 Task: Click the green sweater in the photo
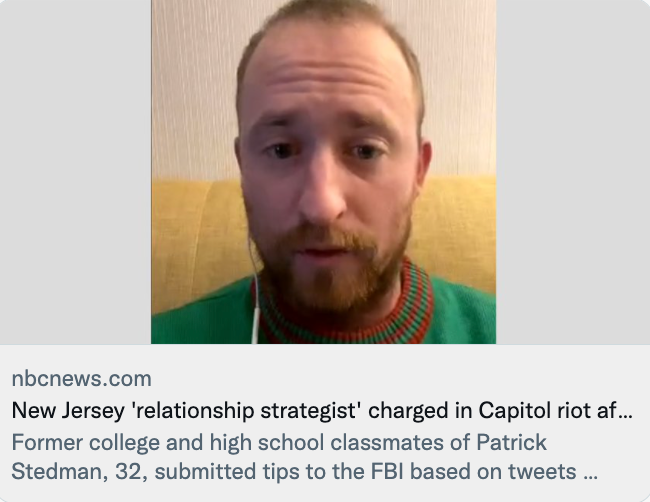460,317
